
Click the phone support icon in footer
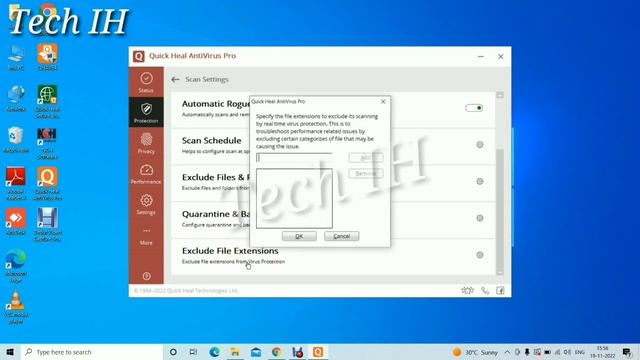(485, 291)
